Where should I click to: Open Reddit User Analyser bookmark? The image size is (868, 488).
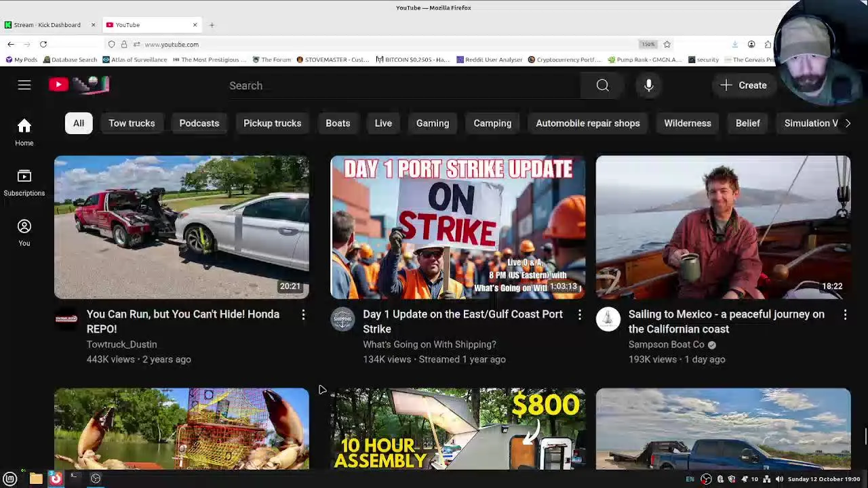coord(489,60)
